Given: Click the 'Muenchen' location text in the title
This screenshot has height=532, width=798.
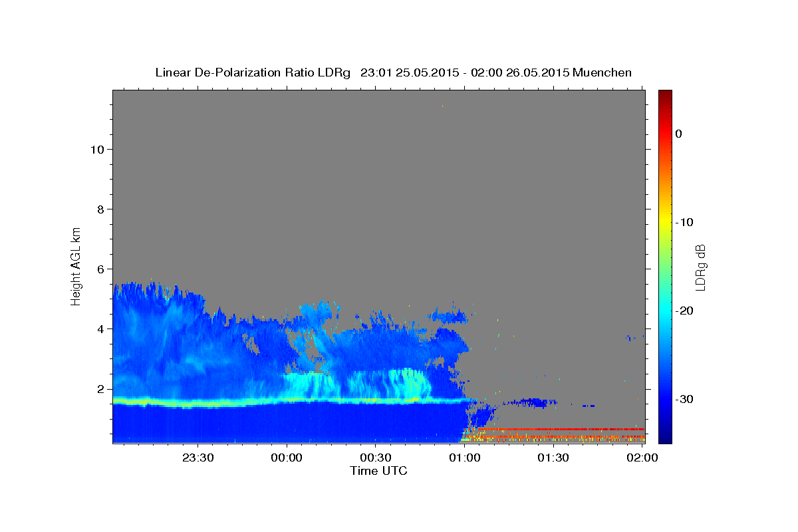Looking at the screenshot, I should 602,72.
